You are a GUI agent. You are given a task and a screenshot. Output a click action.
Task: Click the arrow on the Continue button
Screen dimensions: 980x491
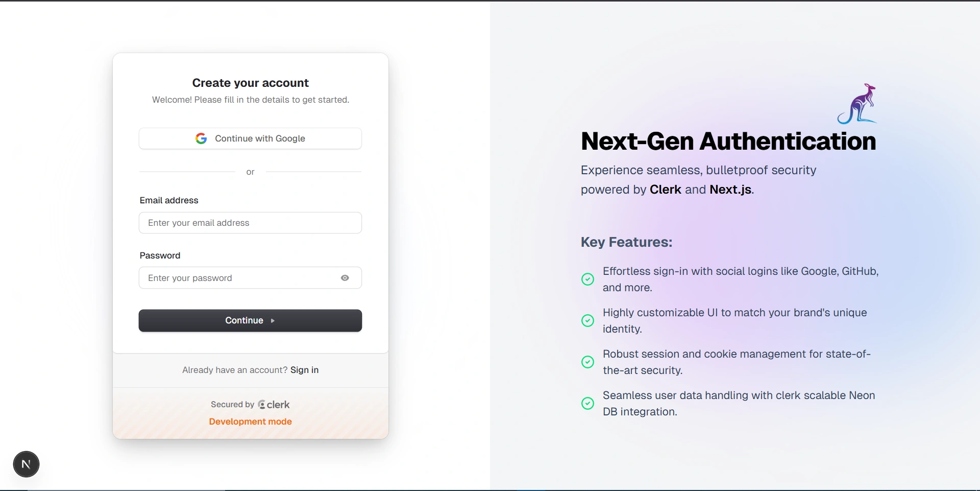tap(273, 321)
